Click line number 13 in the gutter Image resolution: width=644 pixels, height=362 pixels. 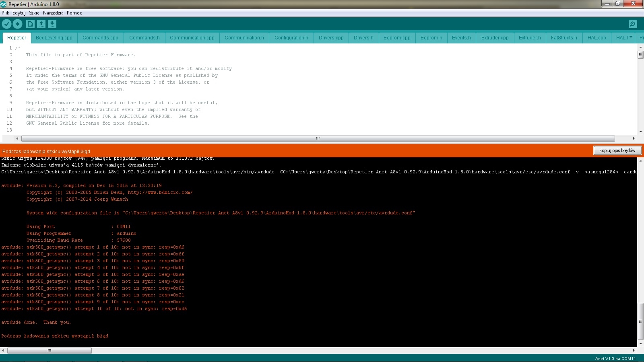(9, 130)
